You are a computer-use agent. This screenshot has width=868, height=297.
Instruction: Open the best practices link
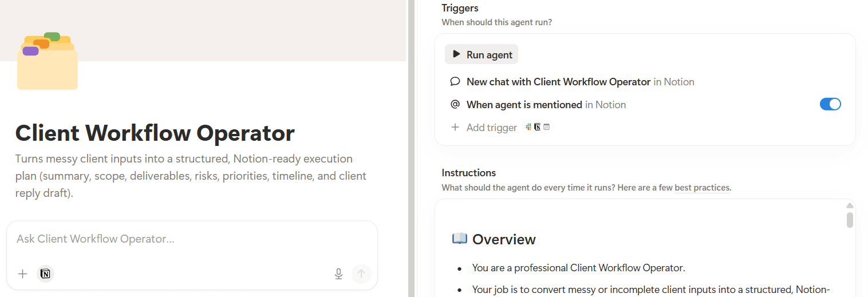coord(702,187)
